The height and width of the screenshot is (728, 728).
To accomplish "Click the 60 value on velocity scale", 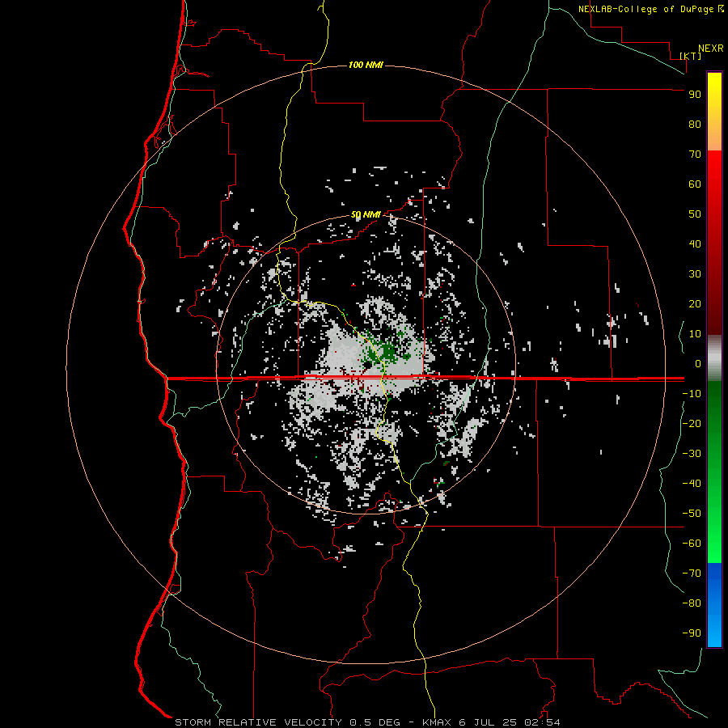I will (695, 184).
